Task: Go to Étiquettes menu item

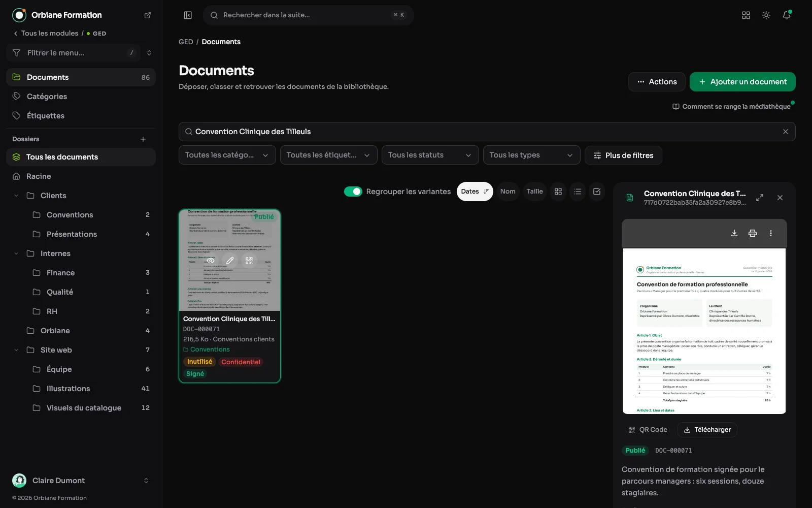Action: click(81, 116)
